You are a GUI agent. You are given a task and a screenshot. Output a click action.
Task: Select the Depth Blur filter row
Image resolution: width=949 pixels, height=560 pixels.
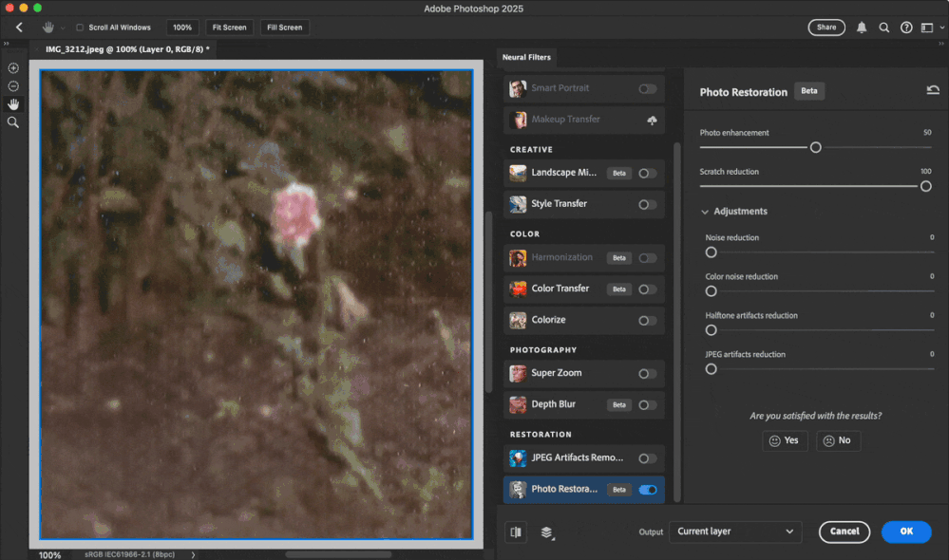(583, 404)
